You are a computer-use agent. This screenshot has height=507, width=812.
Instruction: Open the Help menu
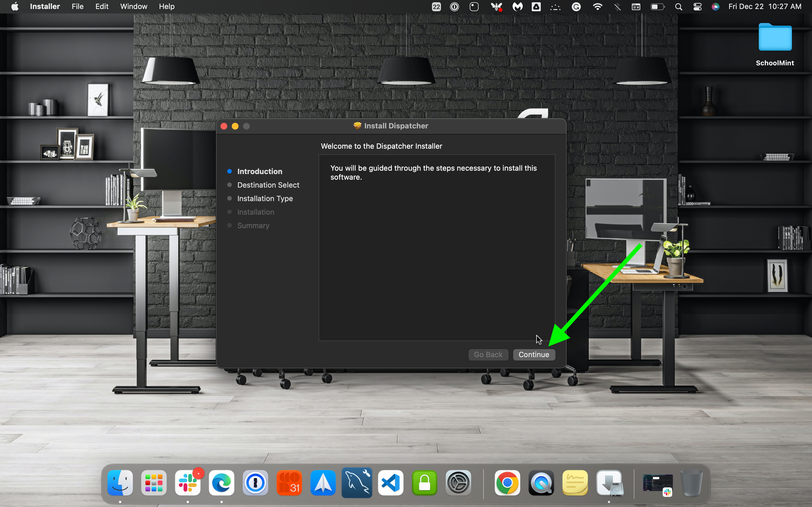point(166,6)
